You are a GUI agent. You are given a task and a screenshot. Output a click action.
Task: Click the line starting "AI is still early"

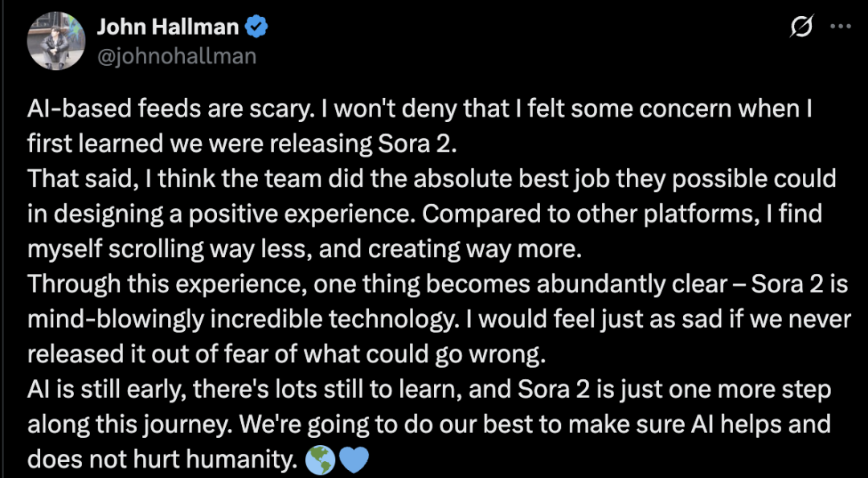click(x=429, y=390)
